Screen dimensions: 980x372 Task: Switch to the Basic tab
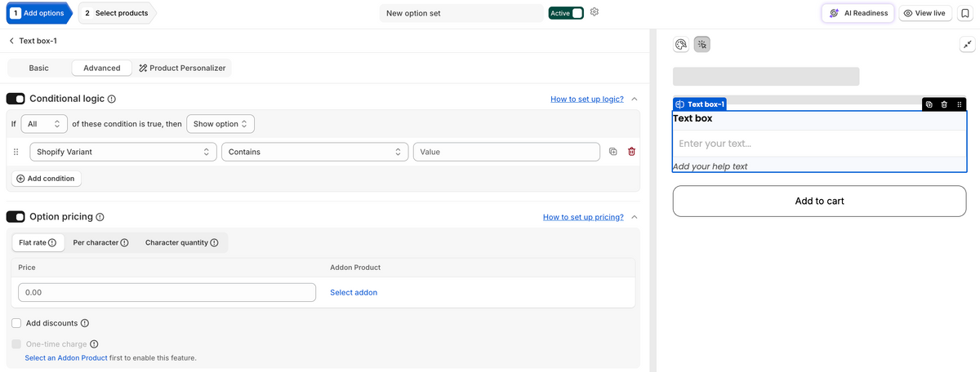tap(38, 68)
